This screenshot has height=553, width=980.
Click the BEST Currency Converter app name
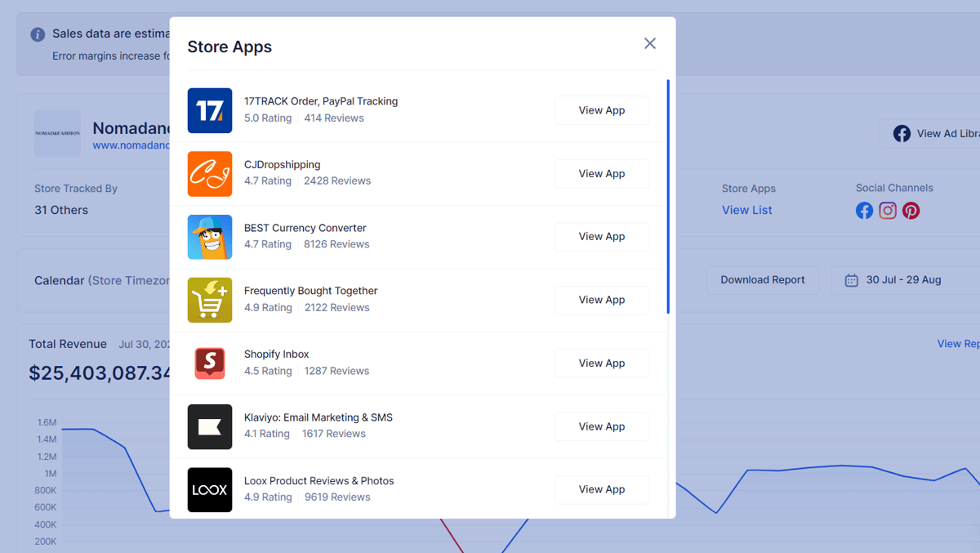coord(305,228)
